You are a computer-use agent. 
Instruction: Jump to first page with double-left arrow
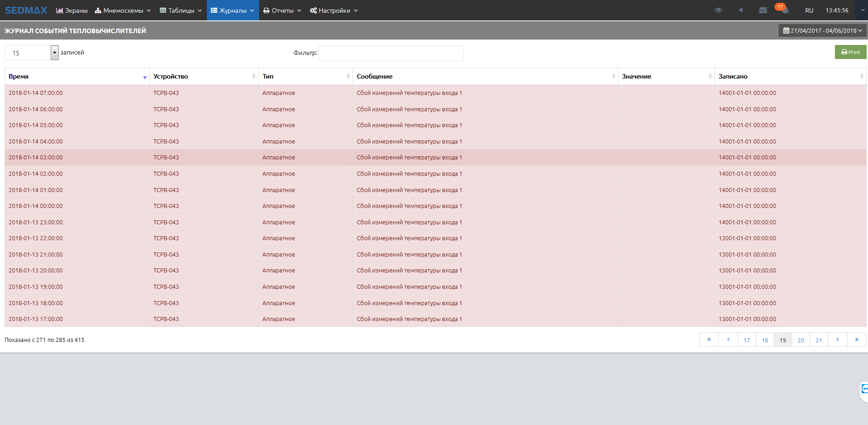[x=709, y=340]
